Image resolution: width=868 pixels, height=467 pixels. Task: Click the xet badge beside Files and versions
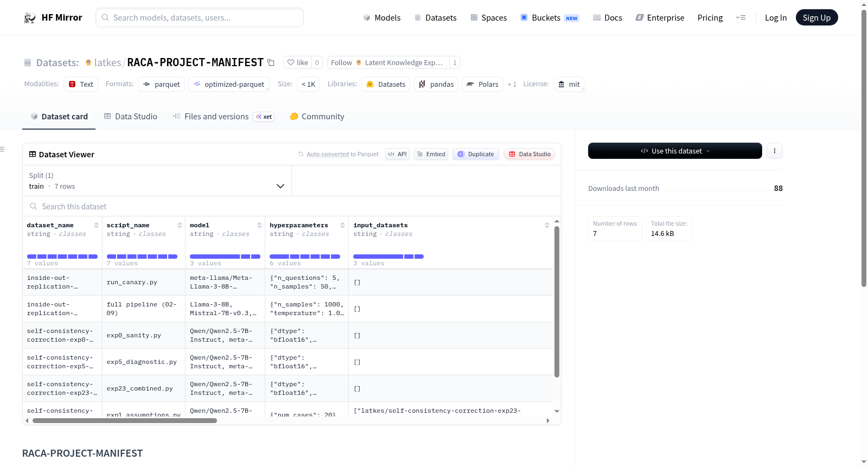(264, 117)
